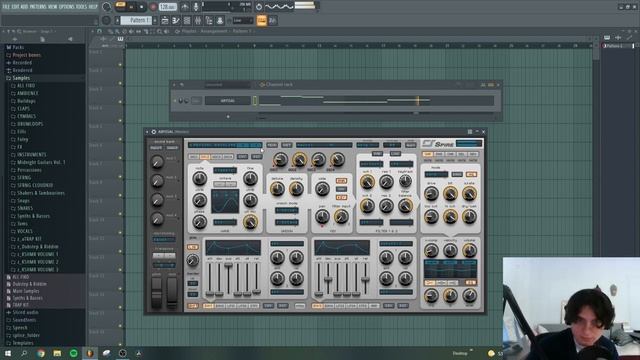Click the 128 tempo display

(167, 7)
